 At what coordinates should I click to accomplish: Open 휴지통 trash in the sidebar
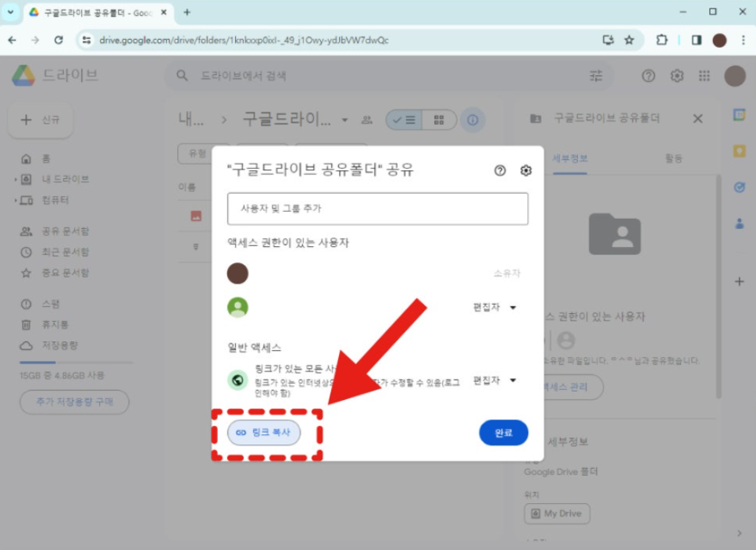pyautogui.click(x=55, y=325)
